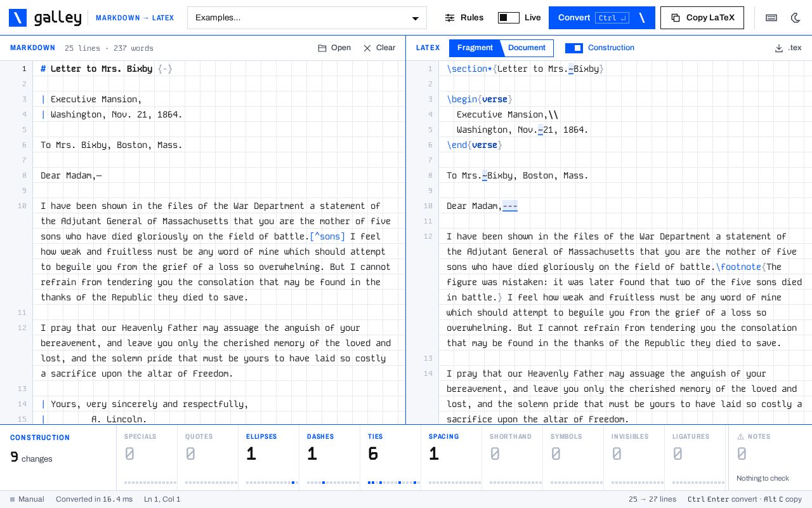Click the Open folder icon

tap(322, 48)
